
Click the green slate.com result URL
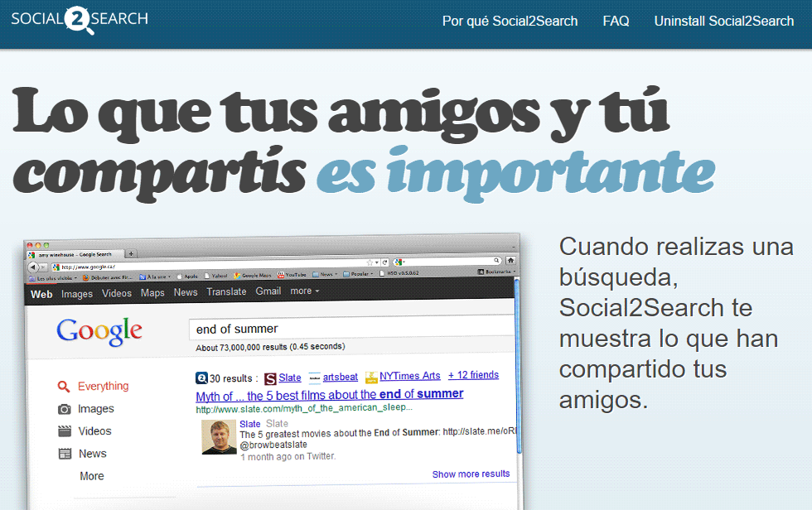(x=304, y=409)
